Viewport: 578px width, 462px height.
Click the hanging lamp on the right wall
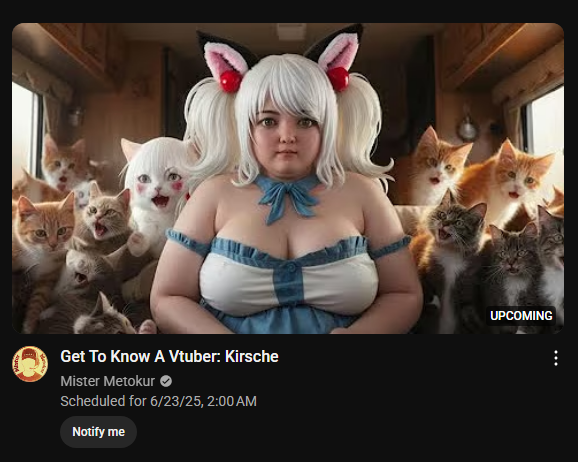tap(467, 127)
